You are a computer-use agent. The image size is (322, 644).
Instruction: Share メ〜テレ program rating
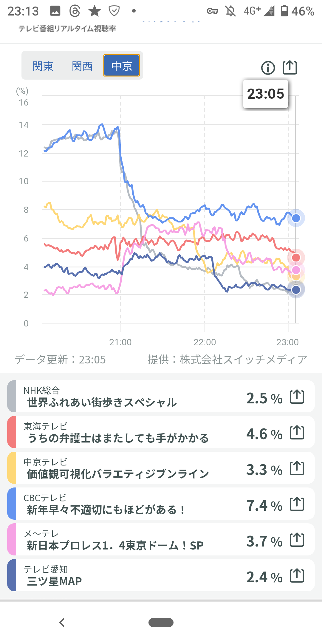(x=297, y=540)
